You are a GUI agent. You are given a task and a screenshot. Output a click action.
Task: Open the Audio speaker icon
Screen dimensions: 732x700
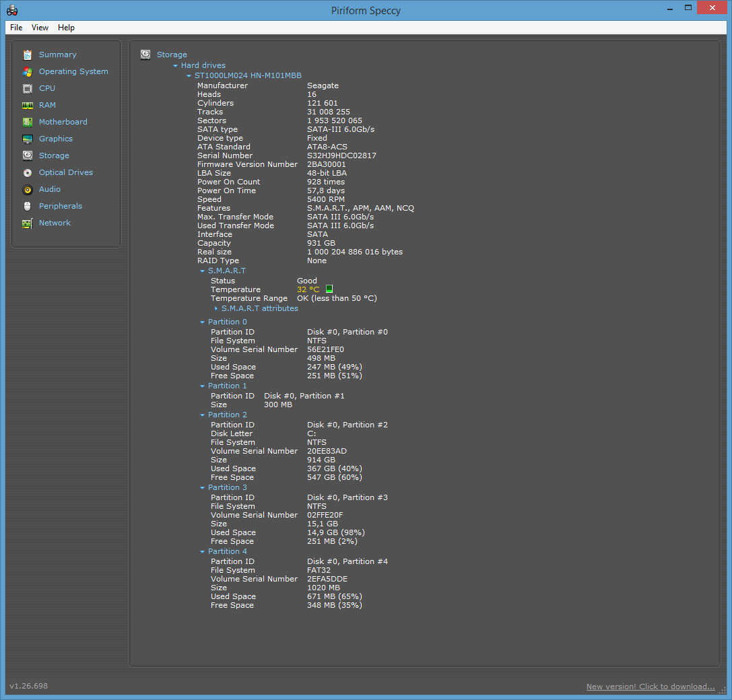click(27, 189)
